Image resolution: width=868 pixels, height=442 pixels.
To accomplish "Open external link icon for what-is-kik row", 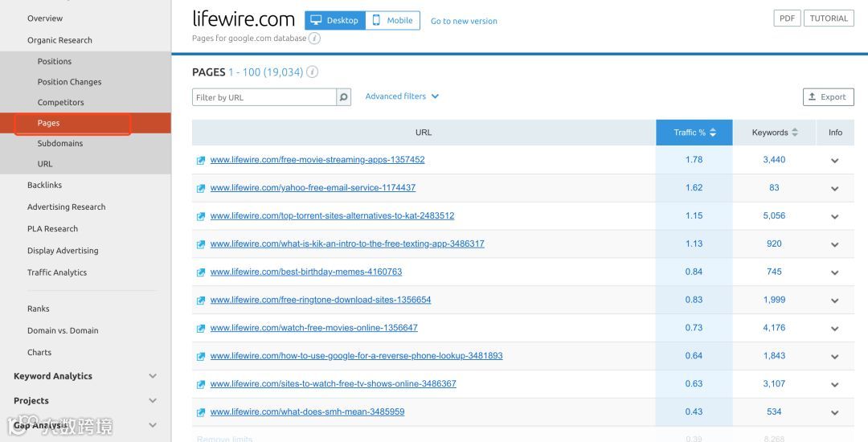I will click(x=201, y=244).
